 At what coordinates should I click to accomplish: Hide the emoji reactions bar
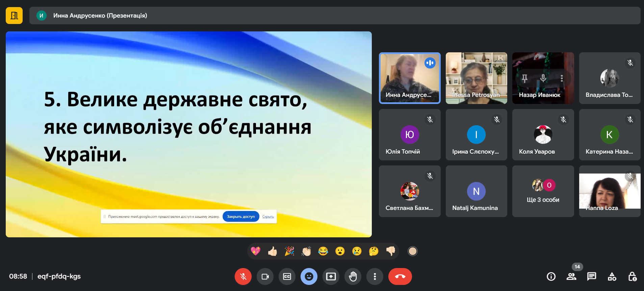click(x=309, y=276)
